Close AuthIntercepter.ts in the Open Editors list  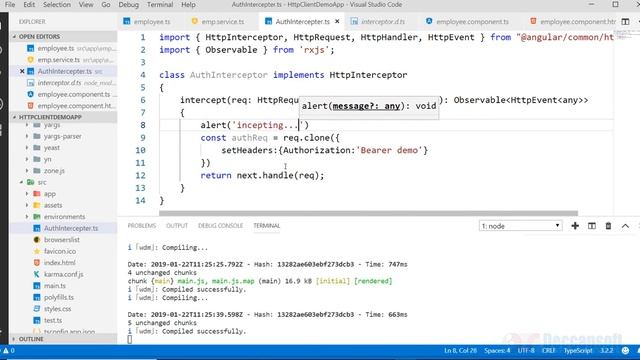point(22,71)
